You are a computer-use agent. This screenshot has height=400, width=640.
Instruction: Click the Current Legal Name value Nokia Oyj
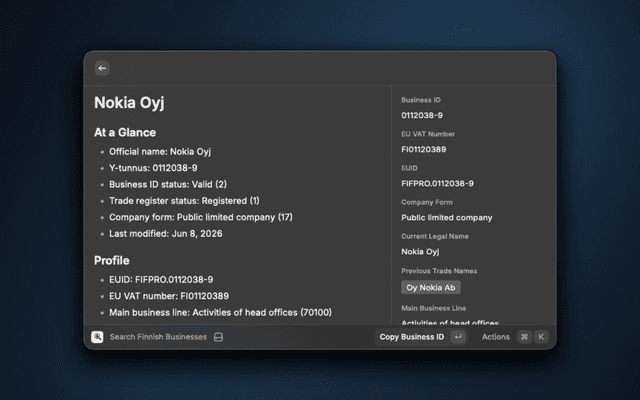coord(420,252)
